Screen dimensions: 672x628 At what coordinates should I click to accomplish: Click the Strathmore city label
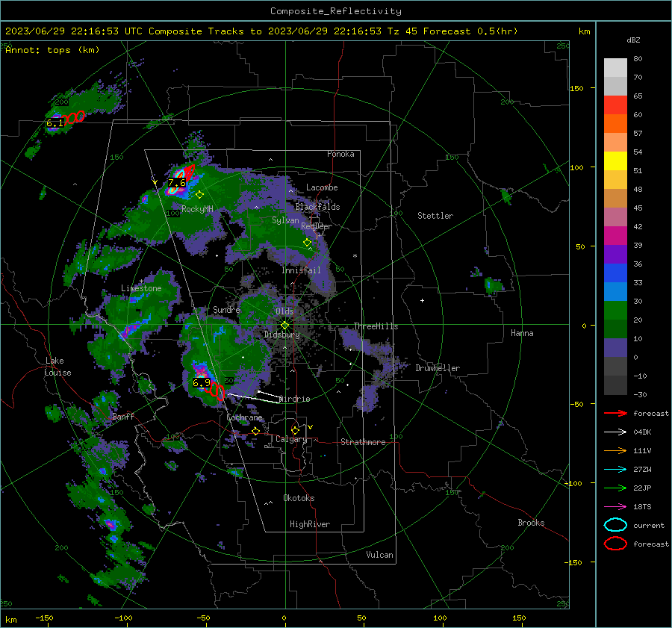coord(363,442)
